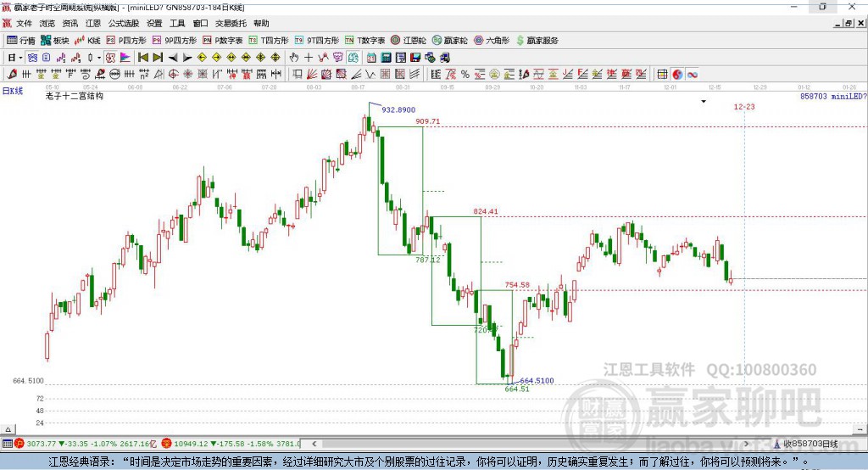Jump to last bar with green skip-forward button
The height and width of the screenshot is (470, 868).
coord(158,58)
